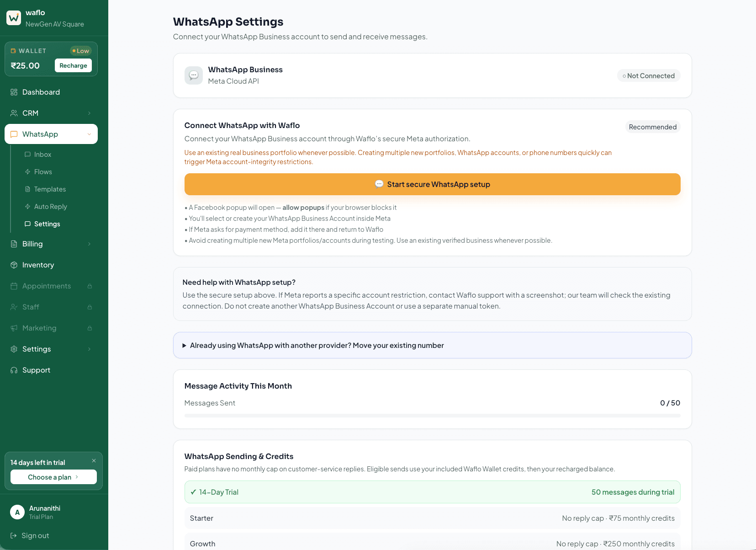Viewport: 756px width, 550px height.
Task: Click the '0 / 50' messages count
Action: [670, 403]
